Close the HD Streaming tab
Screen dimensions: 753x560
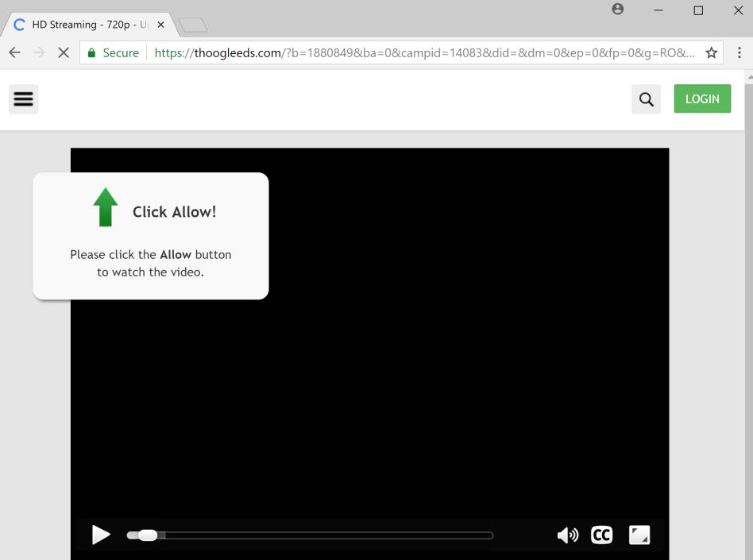coord(160,25)
